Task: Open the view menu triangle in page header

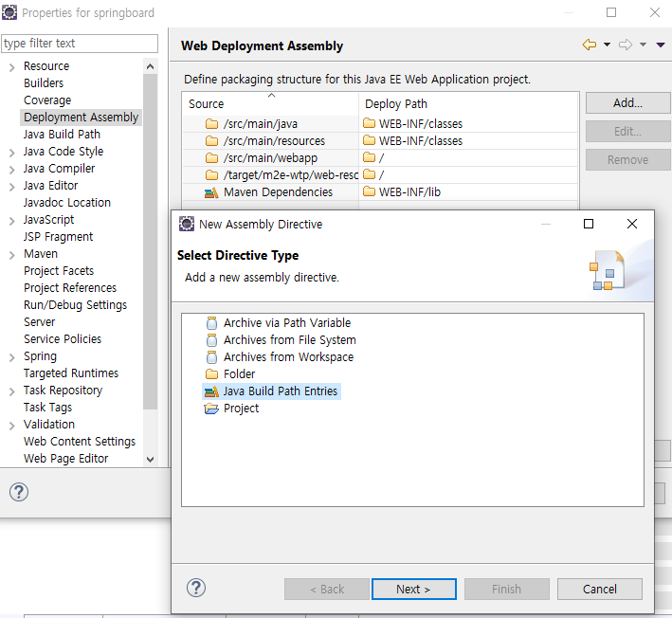Action: [x=661, y=45]
